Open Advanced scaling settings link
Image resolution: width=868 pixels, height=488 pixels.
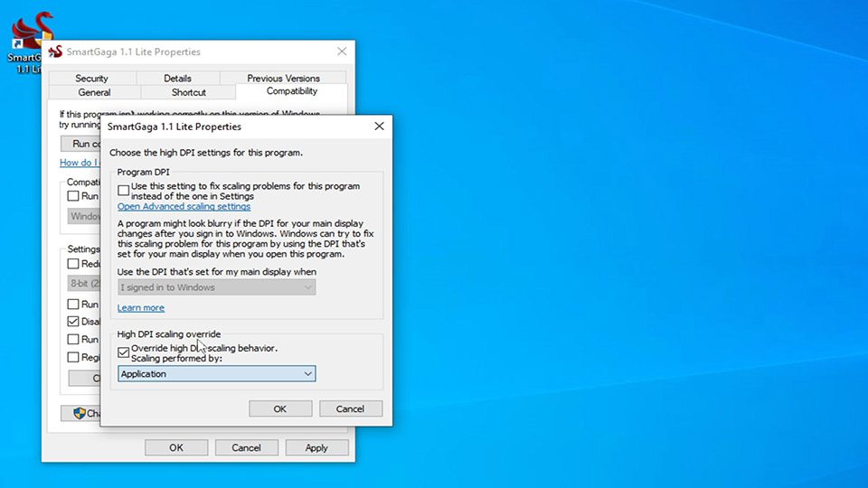pyautogui.click(x=184, y=206)
